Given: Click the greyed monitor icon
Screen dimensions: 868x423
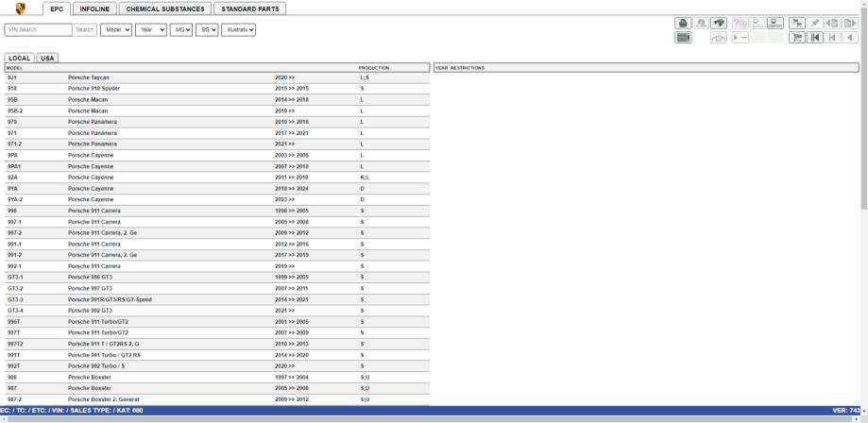Looking at the screenshot, I should 757,23.
